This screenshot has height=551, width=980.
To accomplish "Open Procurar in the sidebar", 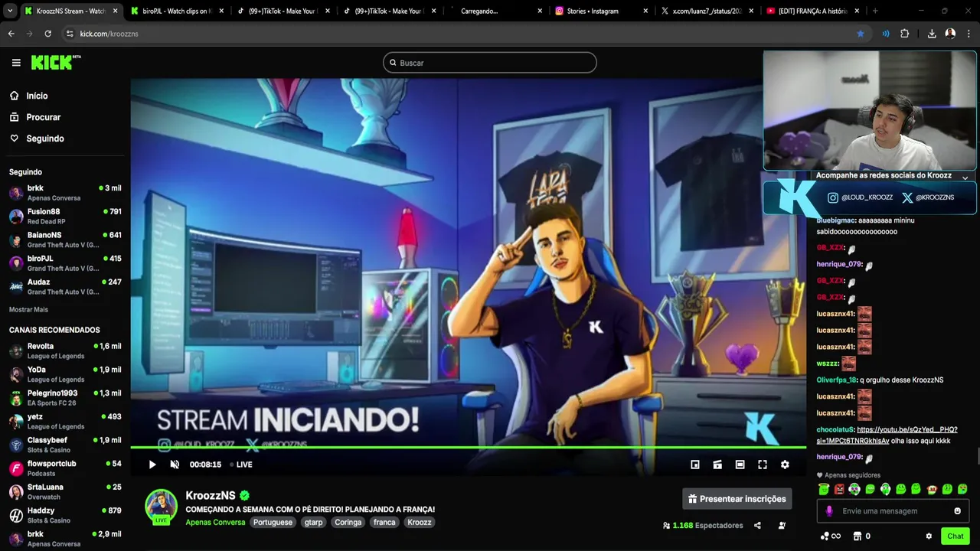I will [44, 117].
